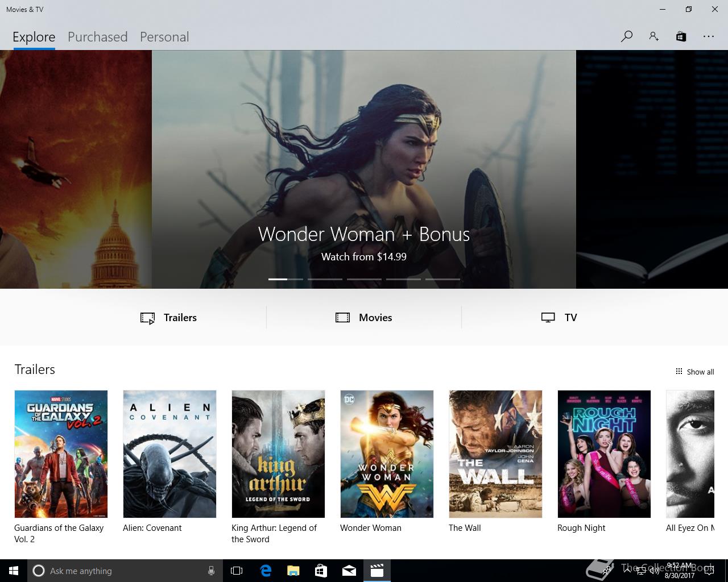The height and width of the screenshot is (582, 728).
Task: Click 'Watch from $14.99' text
Action: point(364,257)
